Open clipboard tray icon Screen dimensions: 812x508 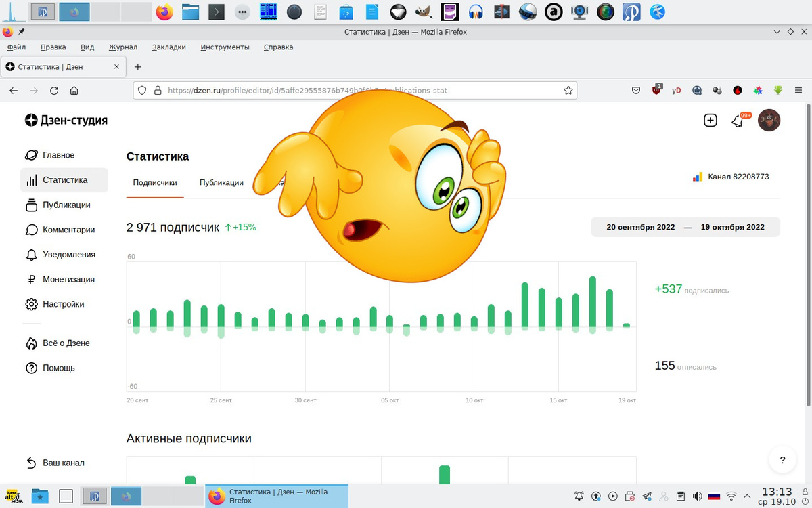(681, 496)
